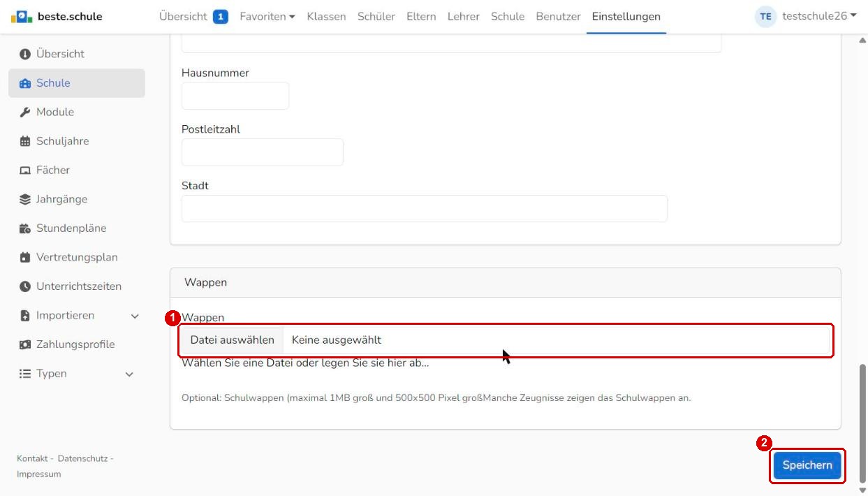868x496 pixels.
Task: Click the beste.schule logo icon
Action: 22,17
